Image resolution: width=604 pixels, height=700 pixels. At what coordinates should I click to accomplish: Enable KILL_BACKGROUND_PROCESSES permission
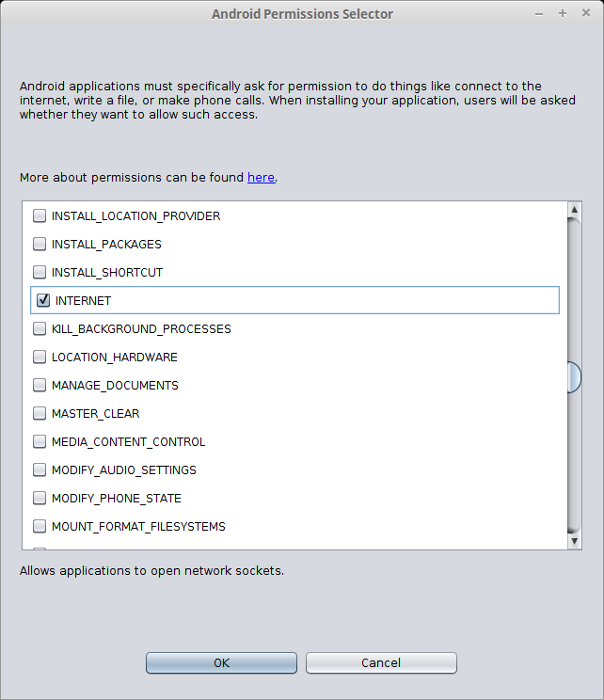click(40, 328)
